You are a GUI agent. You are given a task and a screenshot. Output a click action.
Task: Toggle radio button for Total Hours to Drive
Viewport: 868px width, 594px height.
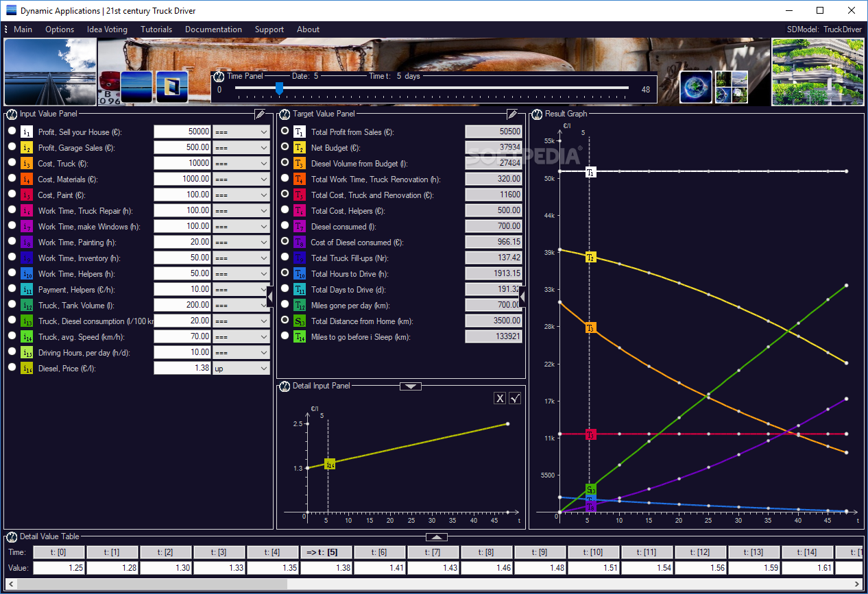click(x=285, y=273)
